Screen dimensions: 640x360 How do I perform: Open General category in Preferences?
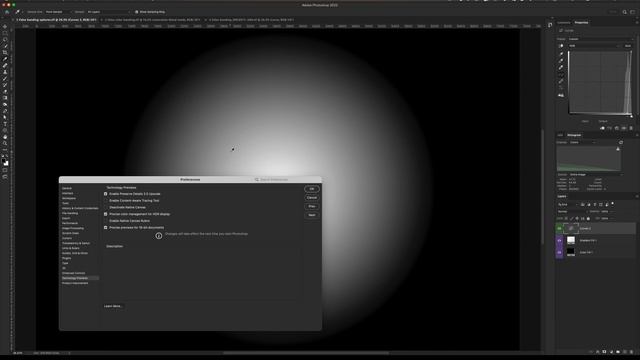tap(67, 189)
